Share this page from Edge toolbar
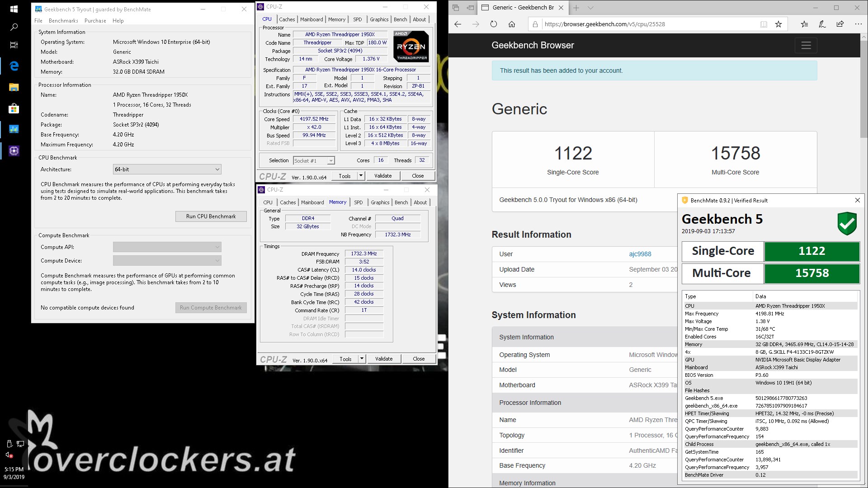 tap(840, 24)
